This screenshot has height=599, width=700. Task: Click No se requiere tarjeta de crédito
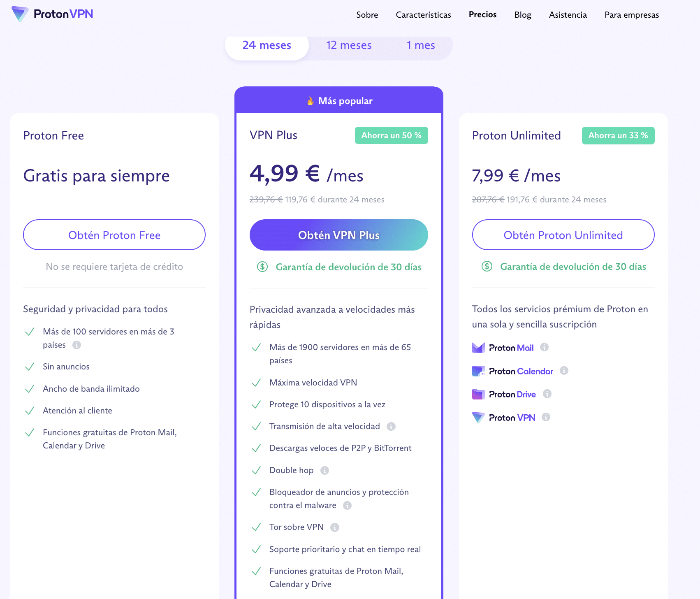pyautogui.click(x=114, y=267)
